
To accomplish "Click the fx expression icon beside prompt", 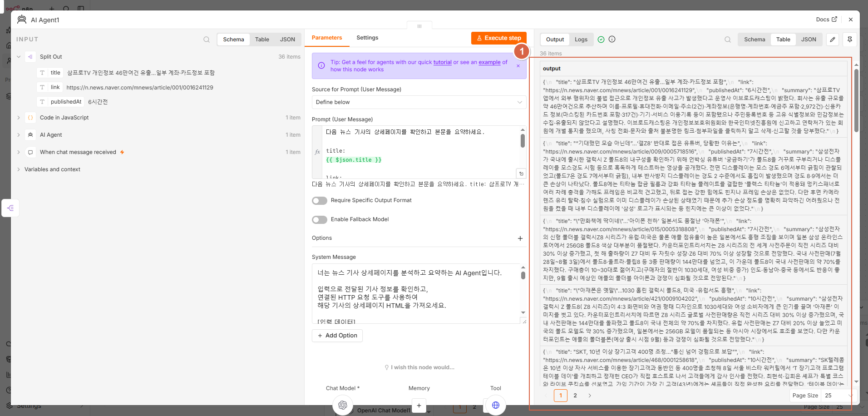I will [317, 152].
